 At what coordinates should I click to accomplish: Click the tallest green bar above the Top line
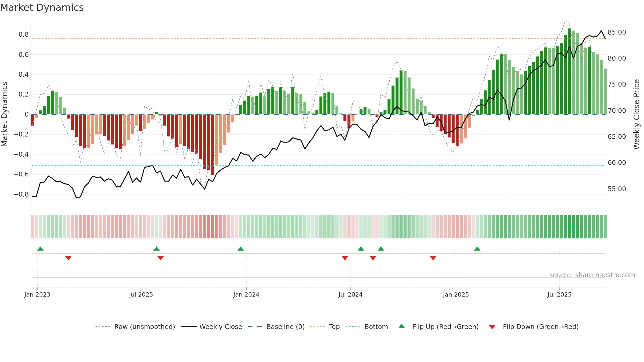(569, 71)
